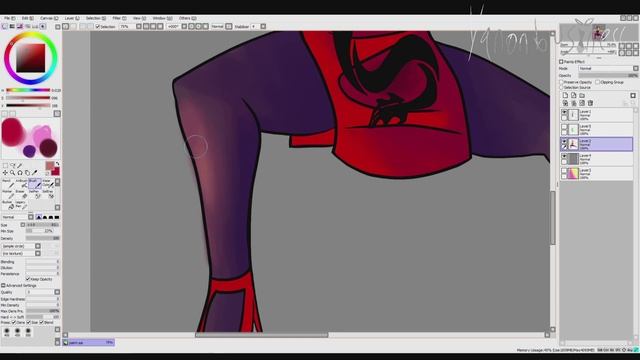This screenshot has height=360, width=640.
Task: Click the open document tab at bottom
Action: click(x=88, y=342)
